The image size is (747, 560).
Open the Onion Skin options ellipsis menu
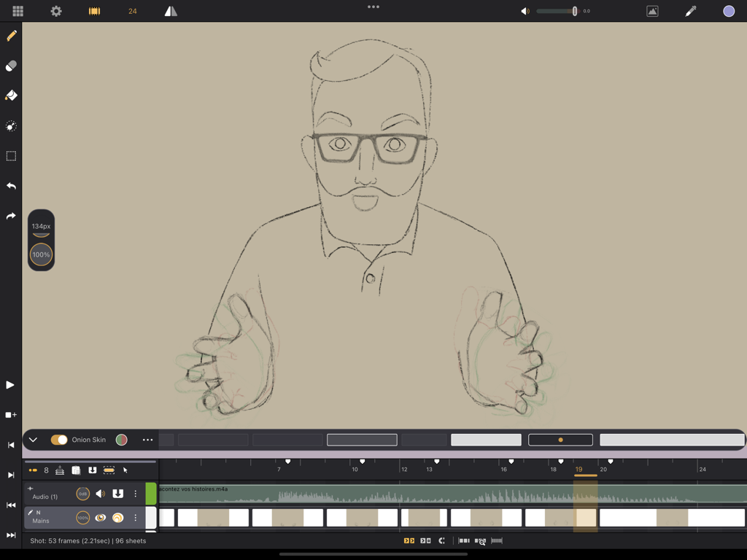[148, 440]
